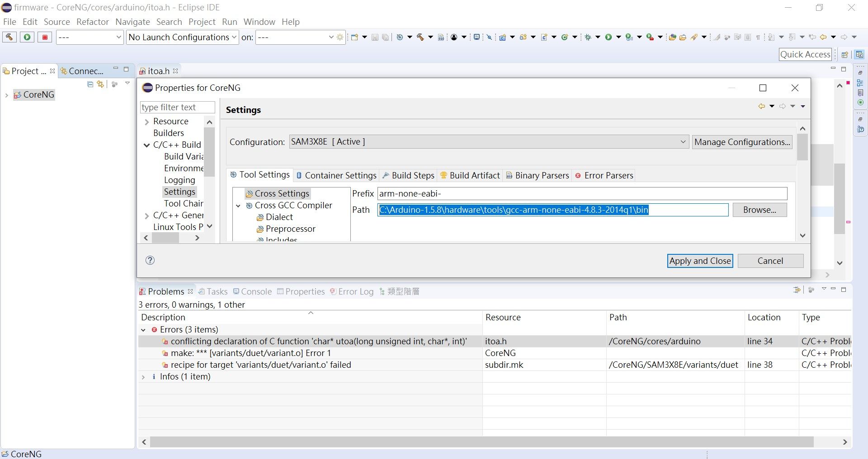The width and height of the screenshot is (868, 459).
Task: Toggle Link with Editor in Project Explorer
Action: [100, 84]
